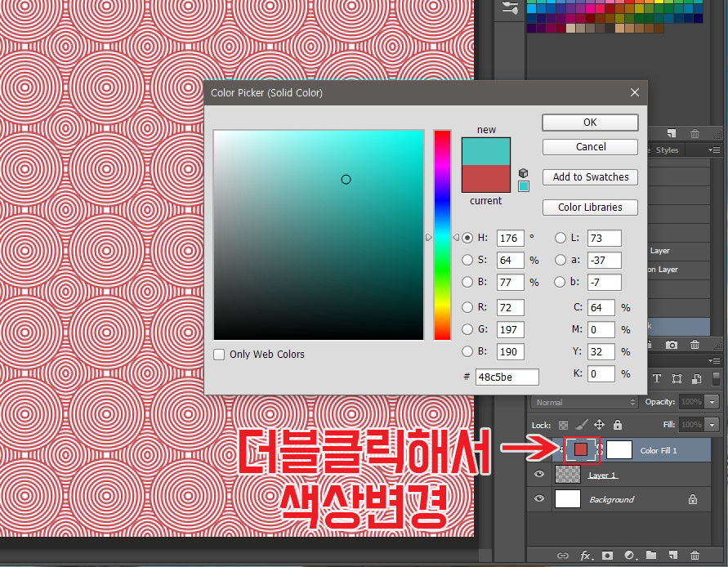Switch to the Styles tab
The height and width of the screenshot is (567, 728).
(667, 150)
